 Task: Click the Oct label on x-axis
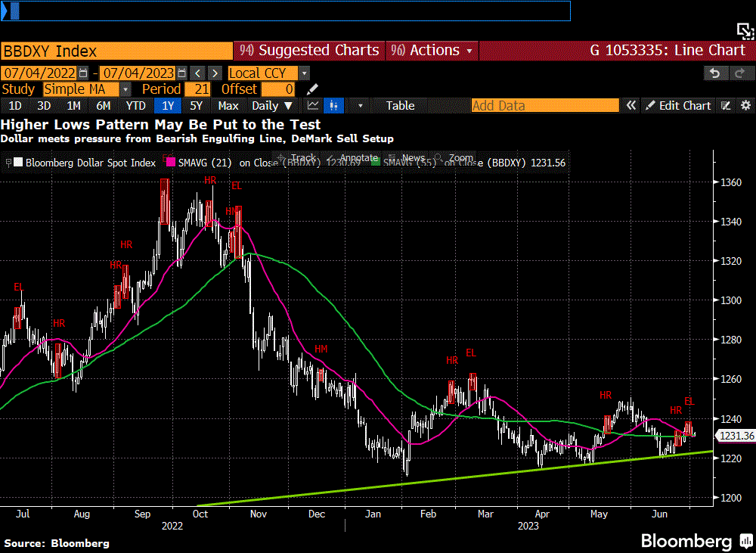click(200, 514)
